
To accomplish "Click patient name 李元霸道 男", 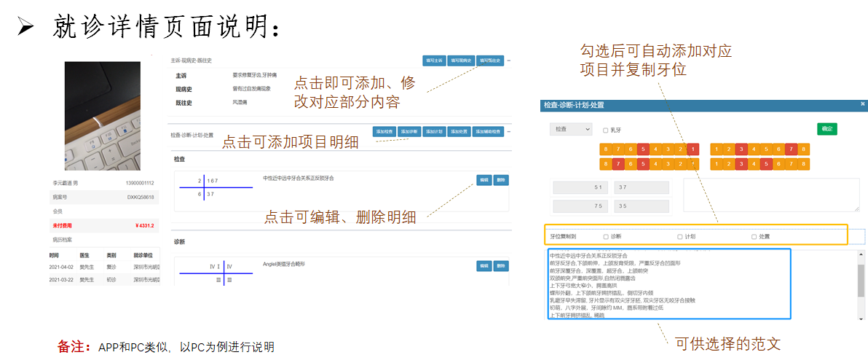I will 66,183.
